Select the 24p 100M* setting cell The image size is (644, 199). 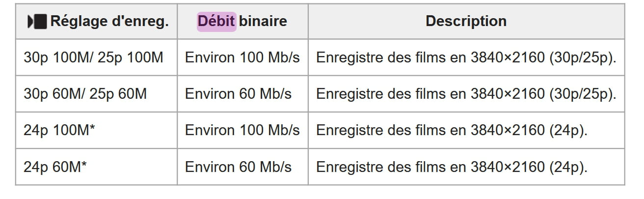pyautogui.click(x=96, y=130)
